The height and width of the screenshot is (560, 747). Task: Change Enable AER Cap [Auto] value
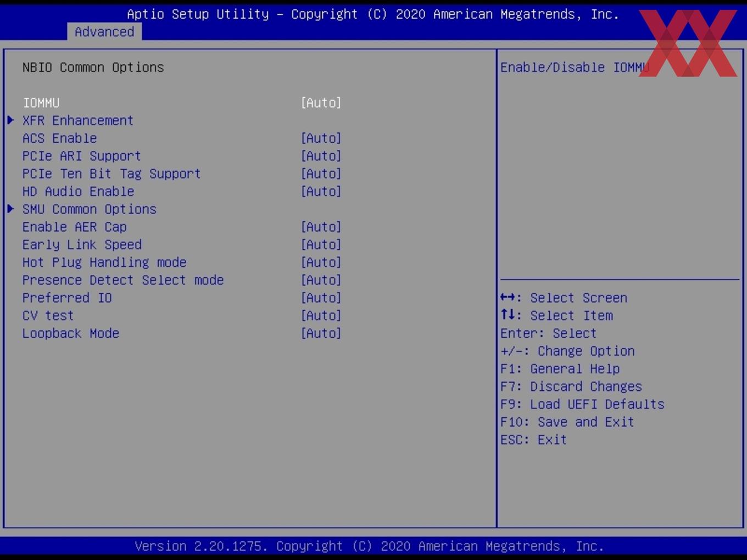pos(321,227)
